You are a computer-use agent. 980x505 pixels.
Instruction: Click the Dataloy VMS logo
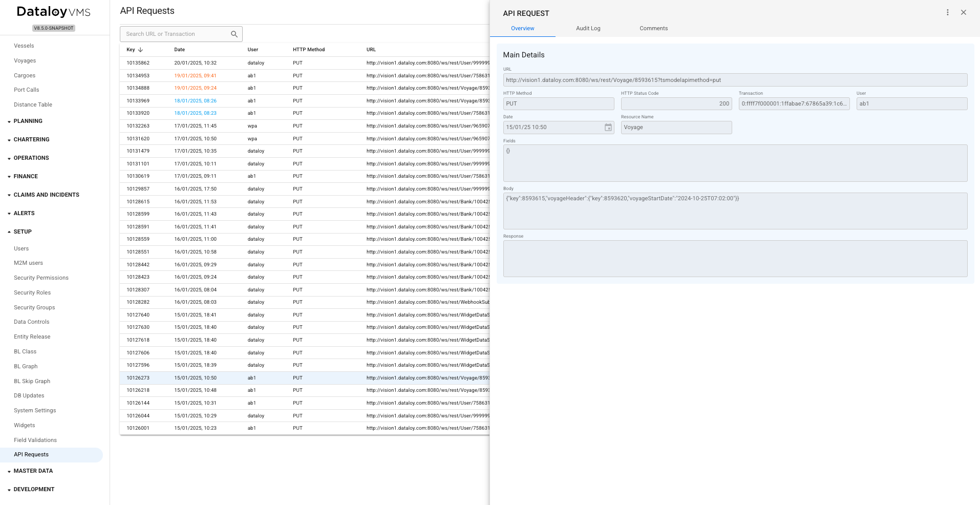point(54,12)
